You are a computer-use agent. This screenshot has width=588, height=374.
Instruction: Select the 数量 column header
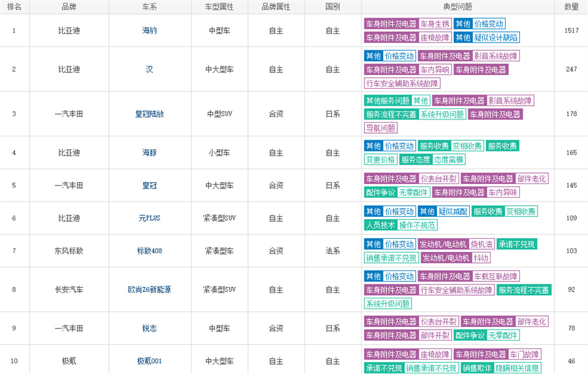(572, 7)
